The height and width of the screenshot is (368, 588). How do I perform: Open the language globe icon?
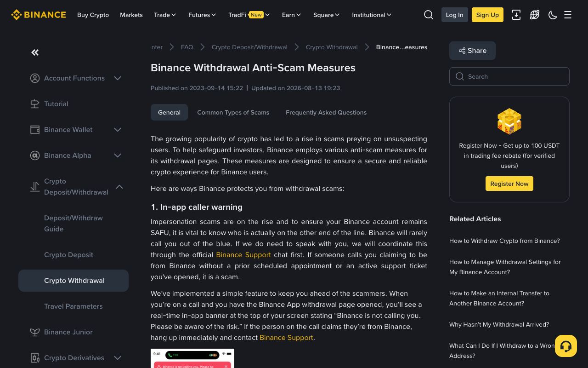tap(535, 15)
